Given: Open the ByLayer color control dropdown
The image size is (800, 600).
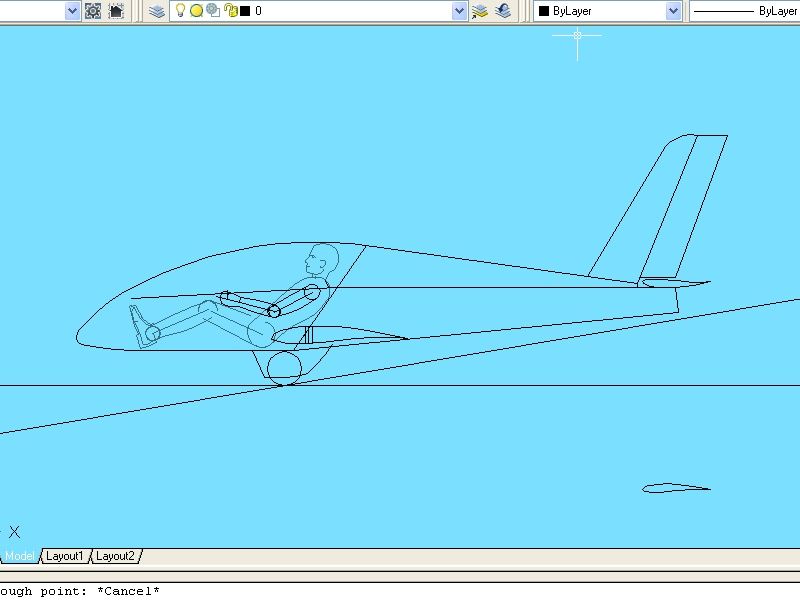Looking at the screenshot, I should [673, 11].
